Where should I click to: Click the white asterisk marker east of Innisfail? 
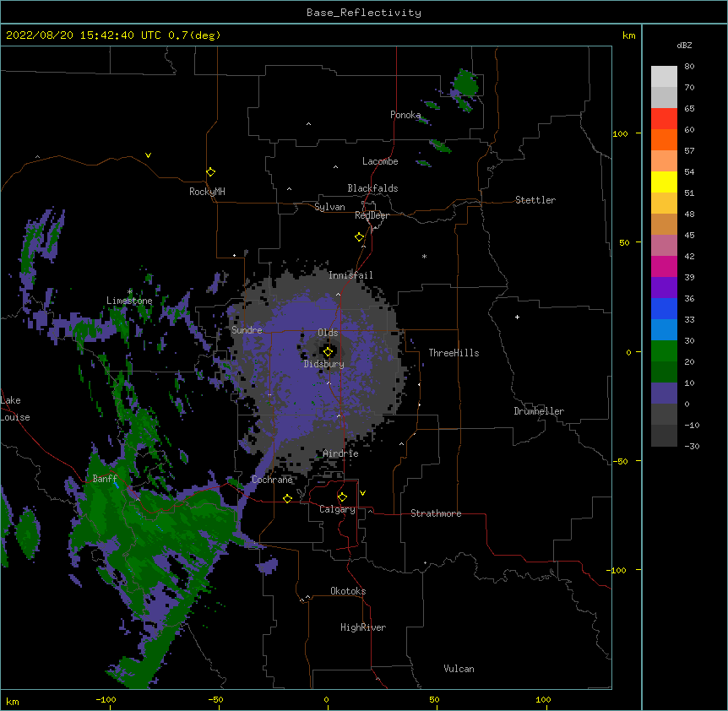(424, 256)
